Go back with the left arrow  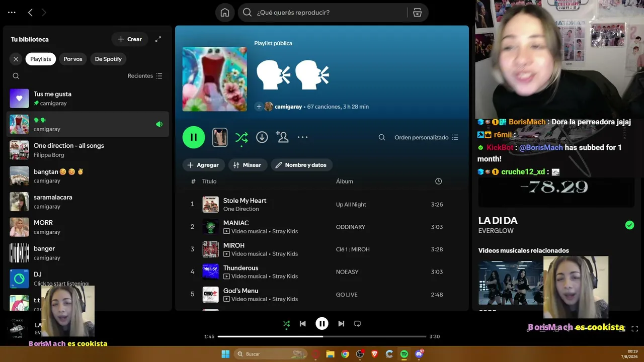(x=30, y=13)
